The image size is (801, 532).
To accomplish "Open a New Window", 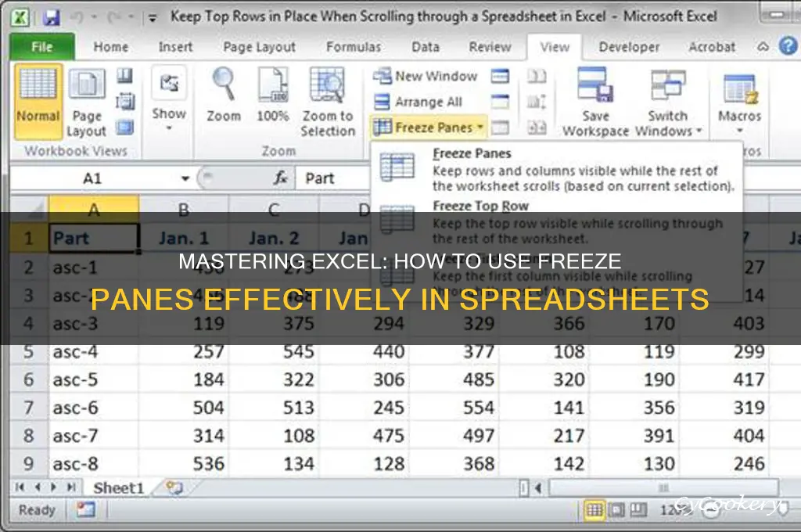I will [x=425, y=76].
